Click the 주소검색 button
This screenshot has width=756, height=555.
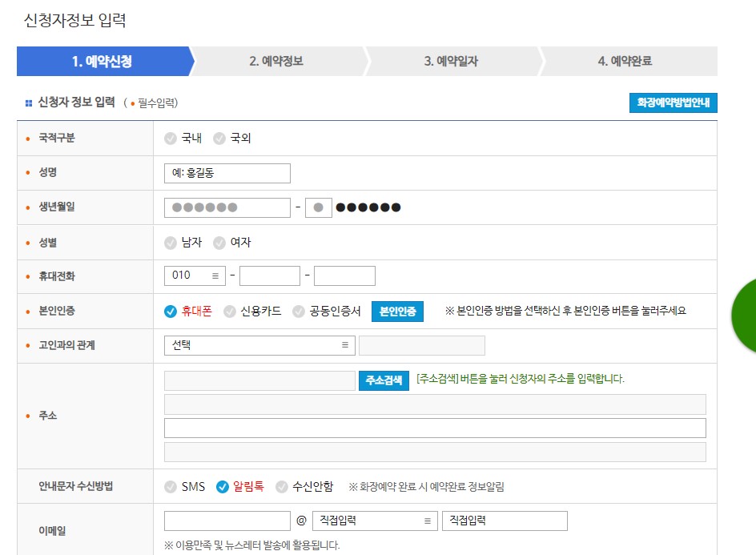pos(384,380)
